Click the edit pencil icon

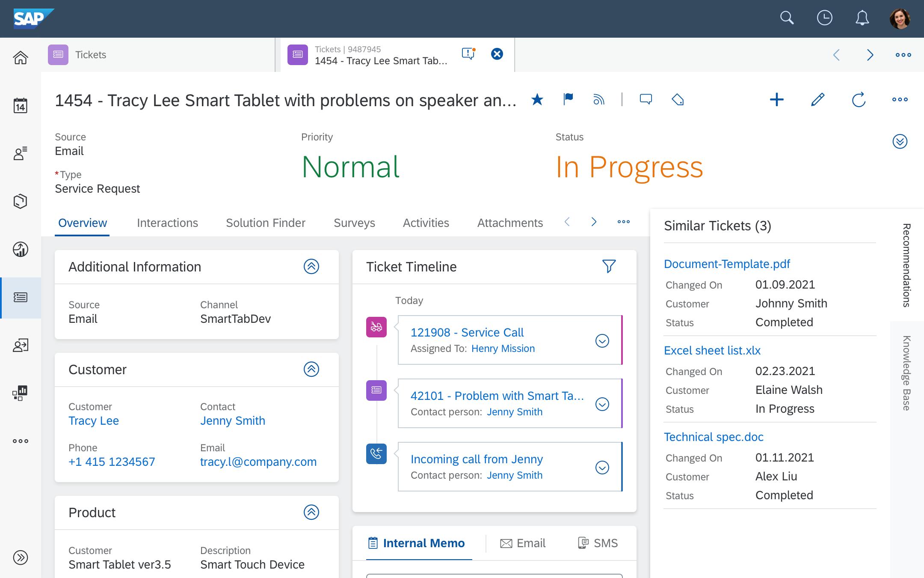[x=817, y=100]
